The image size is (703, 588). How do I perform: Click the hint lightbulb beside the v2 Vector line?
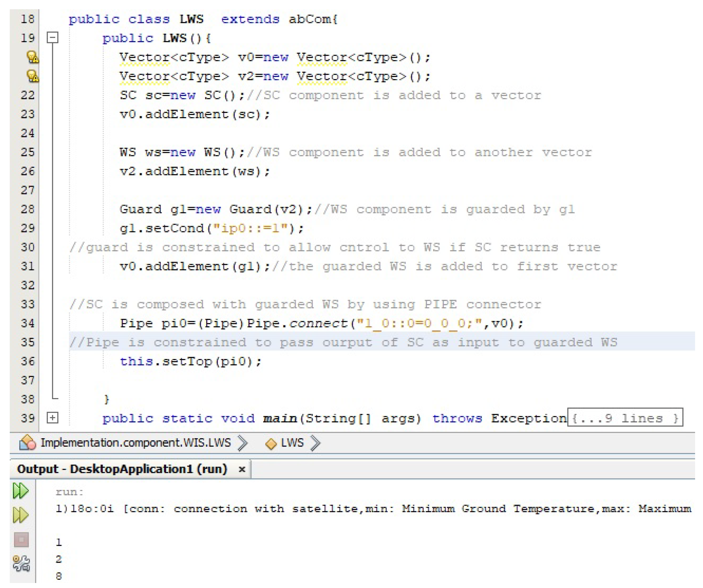[32, 76]
